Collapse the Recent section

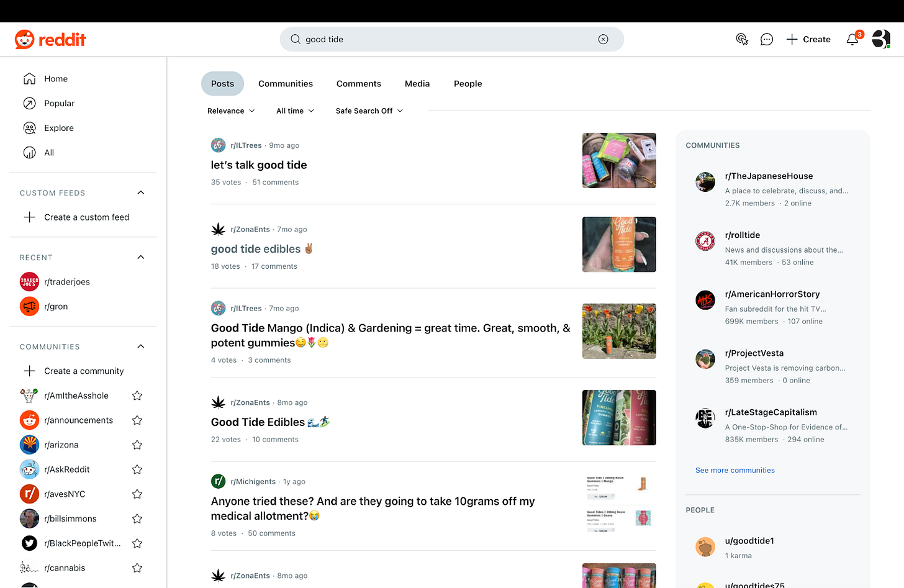point(141,257)
